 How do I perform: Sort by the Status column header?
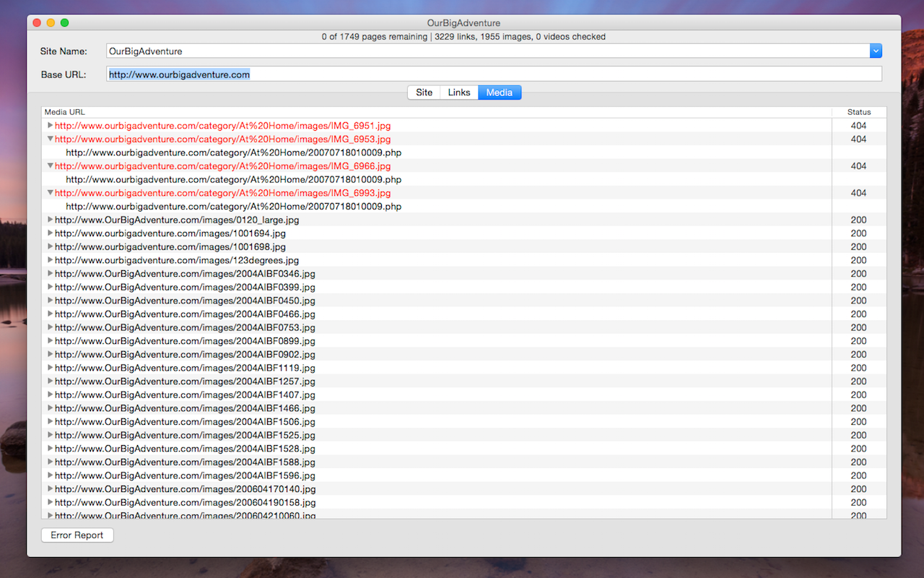[x=859, y=112]
